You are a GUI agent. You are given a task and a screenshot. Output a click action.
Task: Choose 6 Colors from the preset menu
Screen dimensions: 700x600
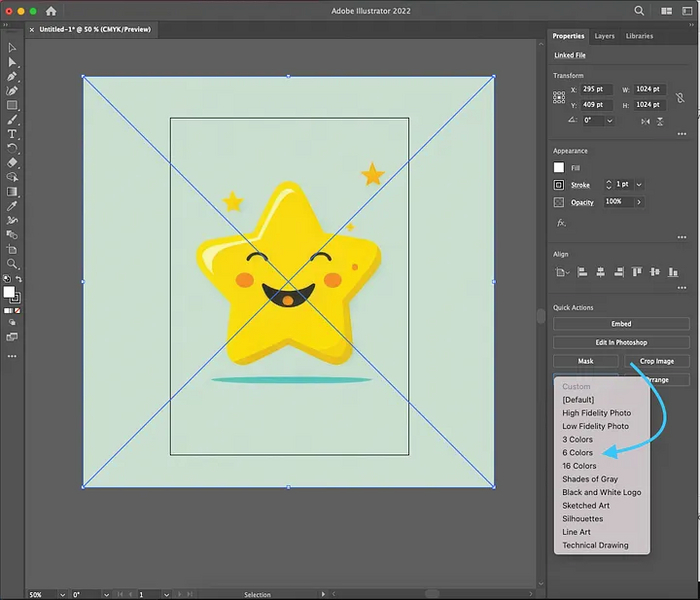[x=578, y=453]
